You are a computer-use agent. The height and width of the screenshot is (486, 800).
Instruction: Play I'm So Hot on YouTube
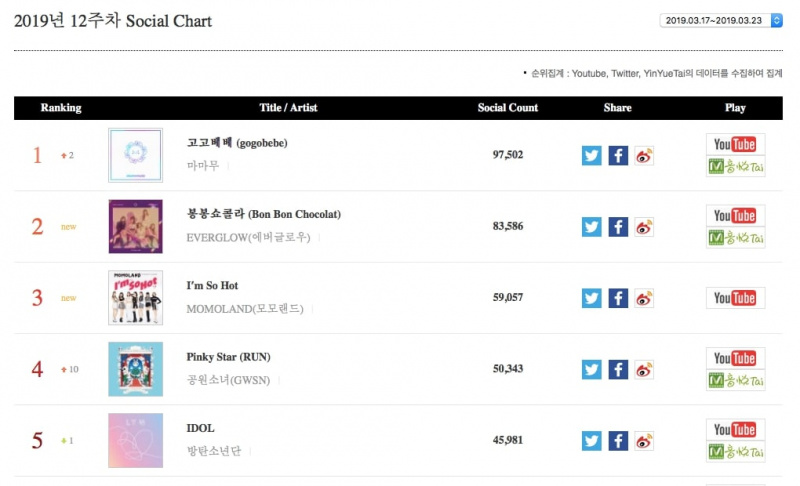tap(735, 298)
